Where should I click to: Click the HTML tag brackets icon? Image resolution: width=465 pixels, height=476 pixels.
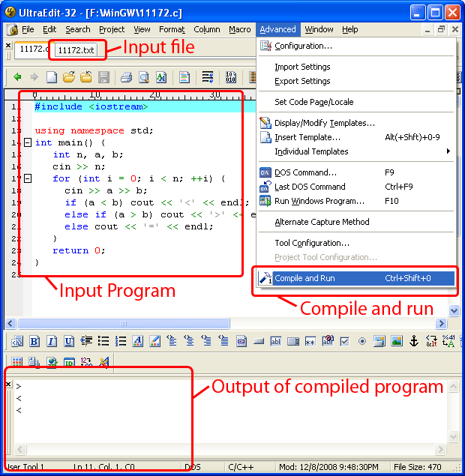click(17, 341)
